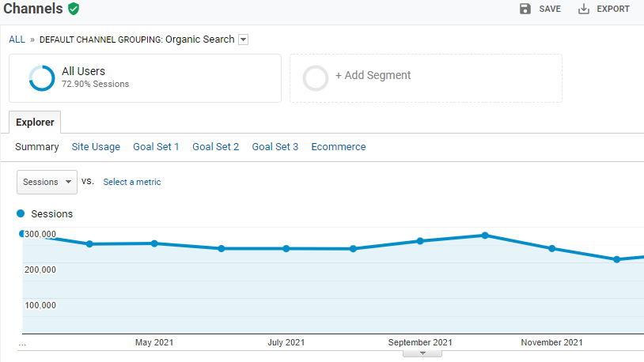The image size is (644, 362).
Task: Open the Goal Set 1 tab
Action: click(156, 147)
